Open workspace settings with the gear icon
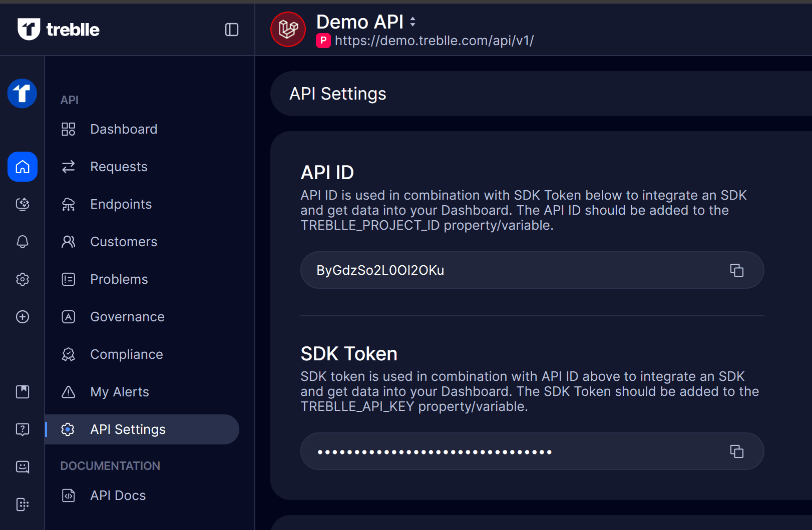812x530 pixels. (22, 279)
